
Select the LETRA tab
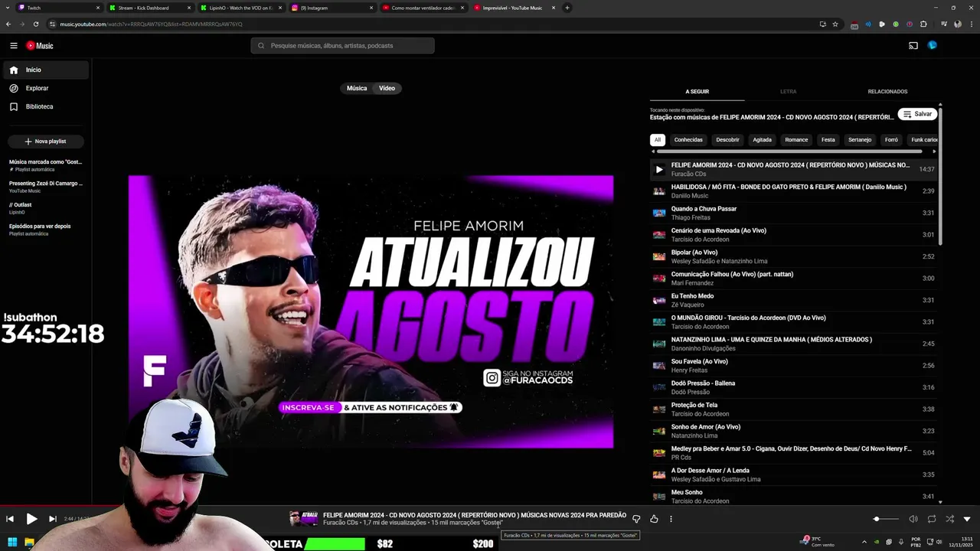788,92
